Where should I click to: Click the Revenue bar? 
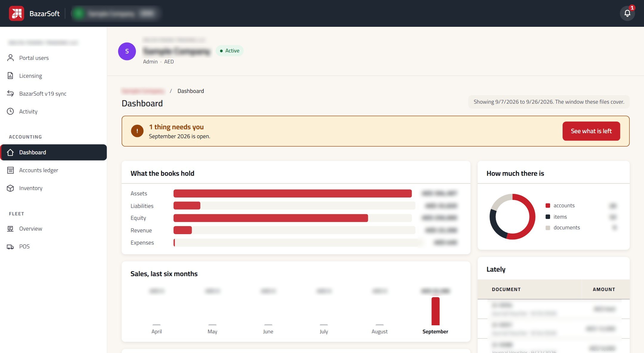tap(182, 230)
